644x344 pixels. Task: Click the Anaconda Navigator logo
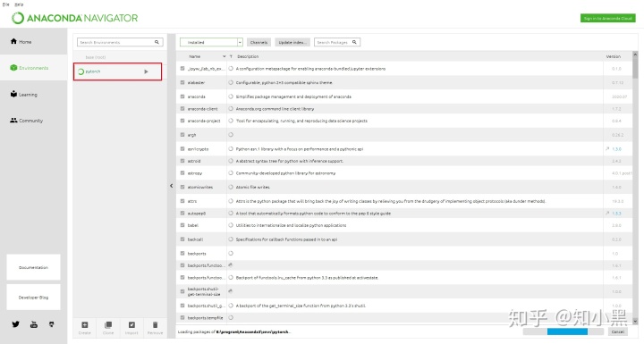point(74,18)
